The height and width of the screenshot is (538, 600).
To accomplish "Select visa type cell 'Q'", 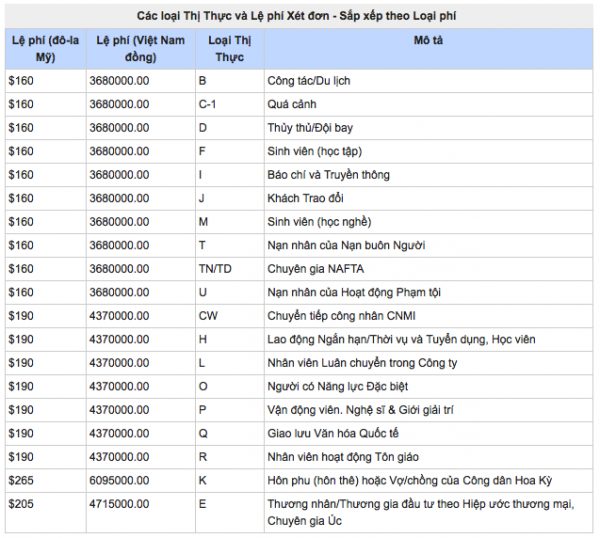I will [x=230, y=434].
